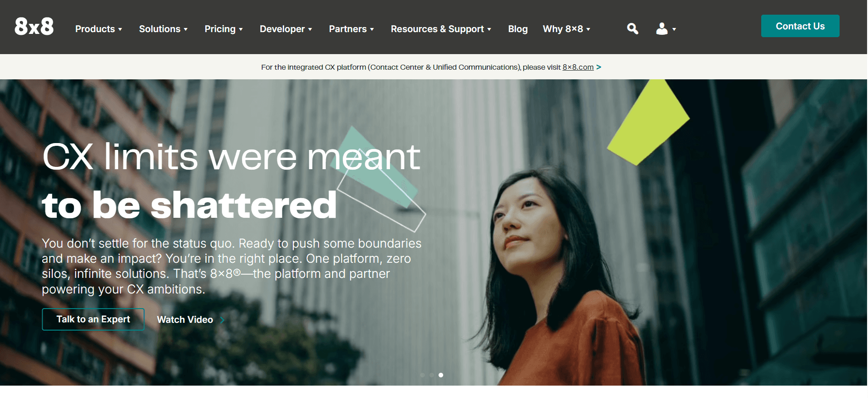Visit the 8x8.com link in banner
868x398 pixels.
pos(578,67)
